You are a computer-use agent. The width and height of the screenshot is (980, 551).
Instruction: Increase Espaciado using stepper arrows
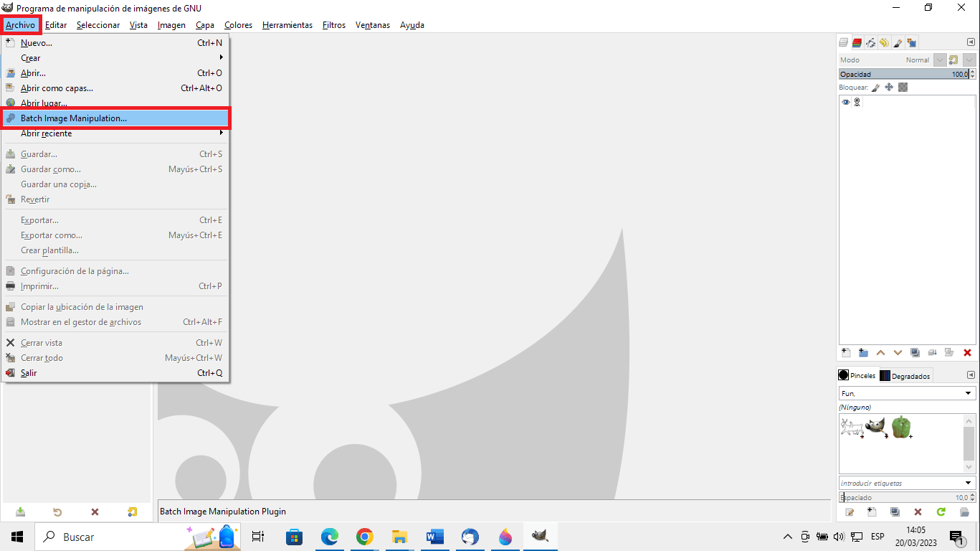pos(972,495)
